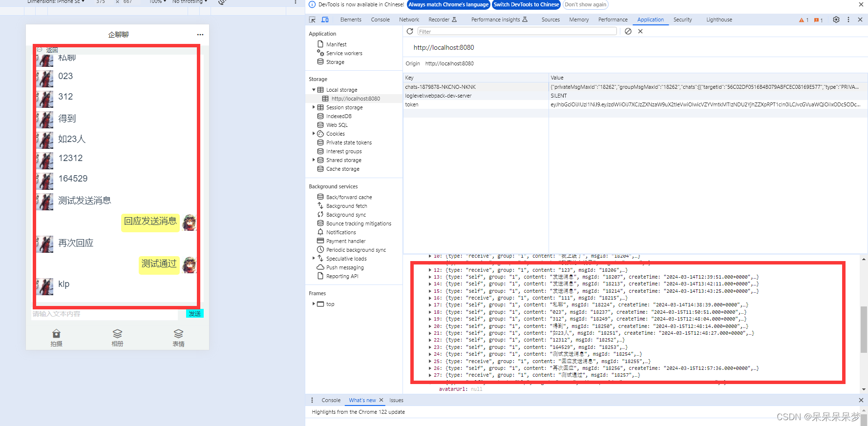The width and height of the screenshot is (868, 426).
Task: Click the 发送 send button
Action: pyautogui.click(x=195, y=314)
